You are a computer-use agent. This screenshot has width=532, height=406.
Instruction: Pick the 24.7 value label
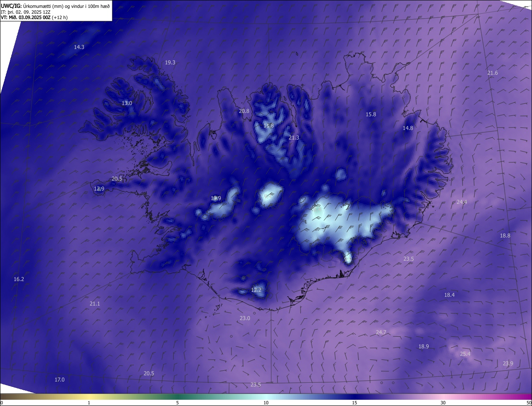[x=381, y=333]
